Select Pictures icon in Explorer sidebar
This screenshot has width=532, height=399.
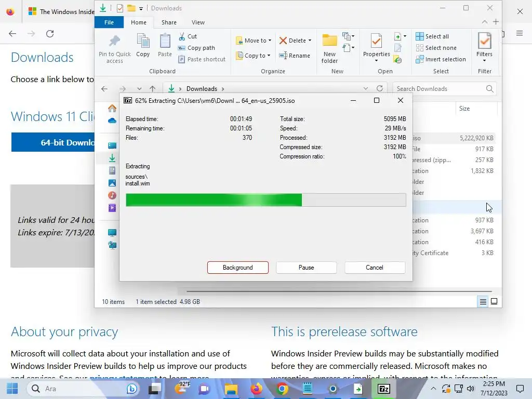pyautogui.click(x=112, y=183)
